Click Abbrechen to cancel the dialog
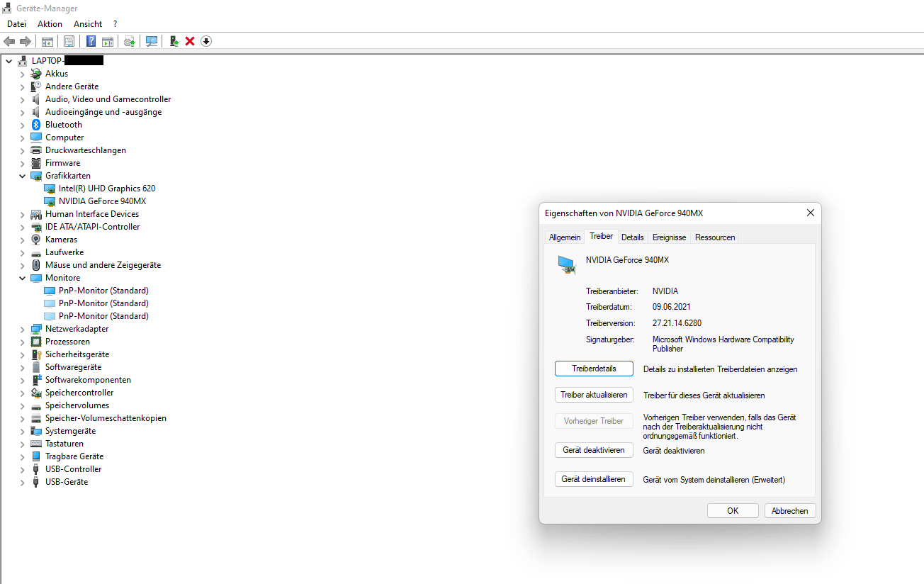Viewport: 924px width, 584px height. click(789, 510)
